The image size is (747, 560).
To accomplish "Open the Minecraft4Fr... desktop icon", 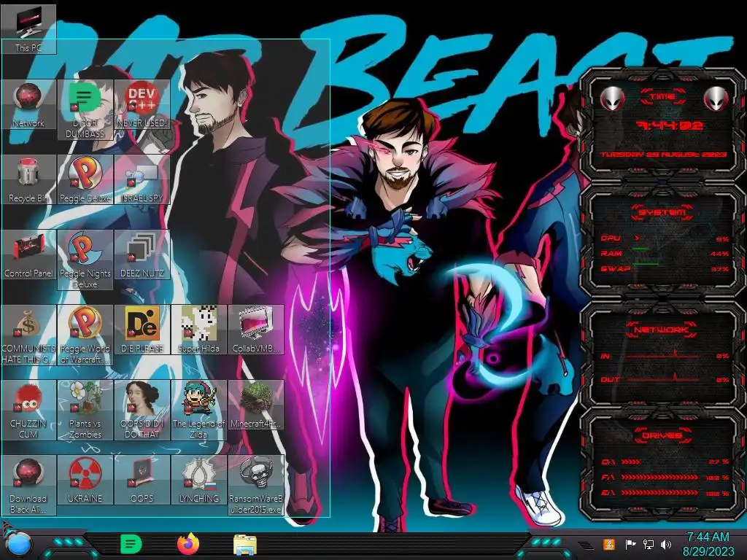I will [x=256, y=405].
